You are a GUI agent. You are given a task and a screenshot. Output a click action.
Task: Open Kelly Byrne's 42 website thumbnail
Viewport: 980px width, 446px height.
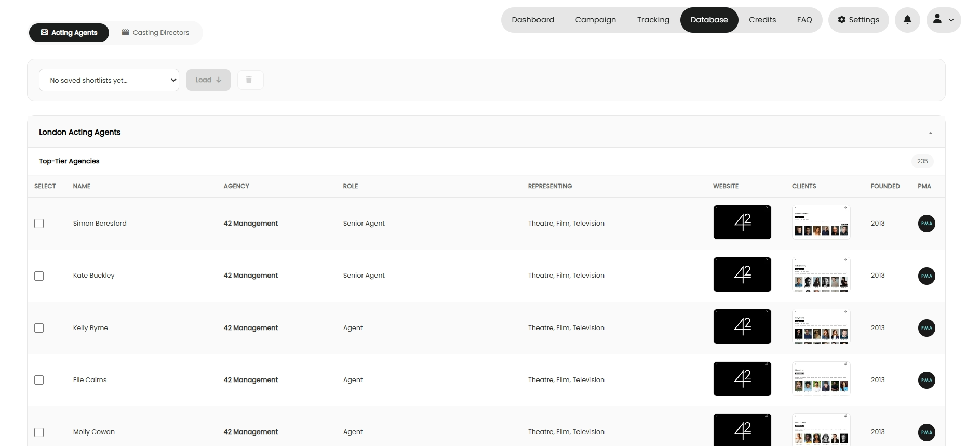click(742, 326)
